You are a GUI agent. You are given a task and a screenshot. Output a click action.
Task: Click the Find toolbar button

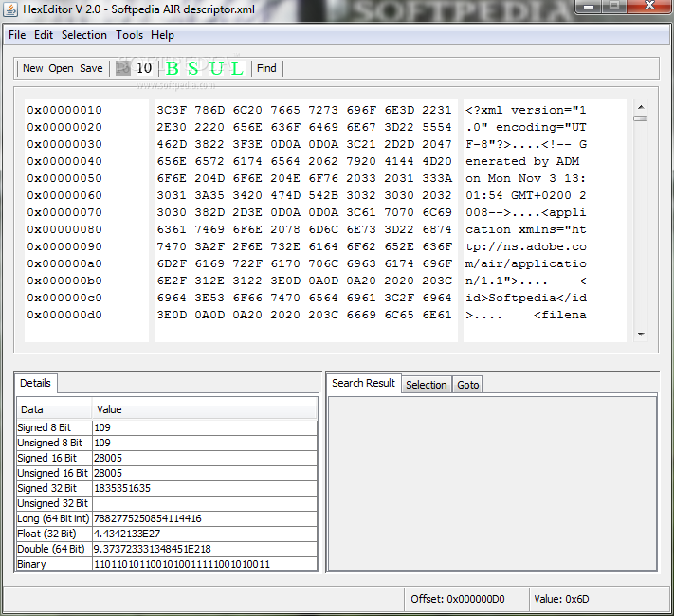coord(266,68)
